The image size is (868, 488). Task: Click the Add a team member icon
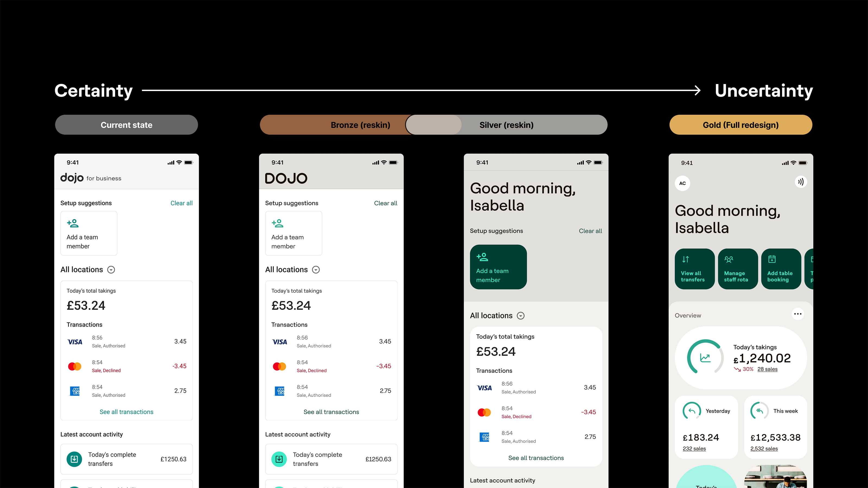[x=72, y=223]
